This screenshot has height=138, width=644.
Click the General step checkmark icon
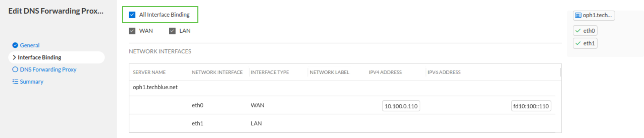[x=15, y=45]
